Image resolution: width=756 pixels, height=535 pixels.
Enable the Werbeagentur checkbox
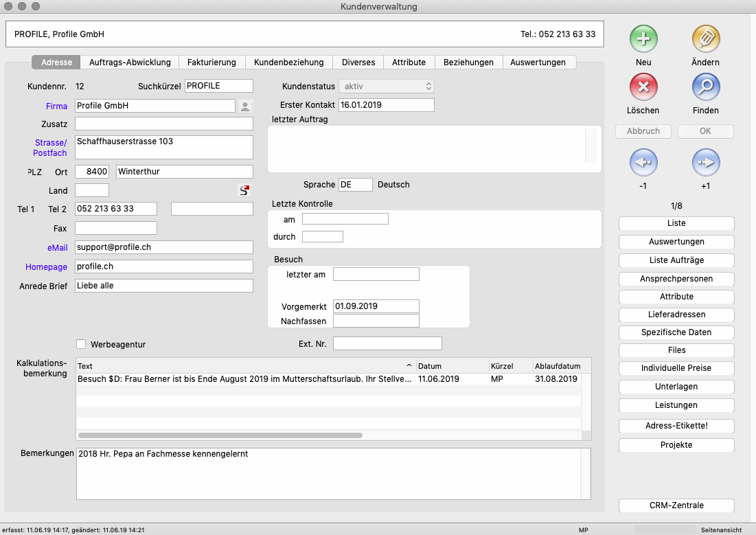tap(81, 344)
